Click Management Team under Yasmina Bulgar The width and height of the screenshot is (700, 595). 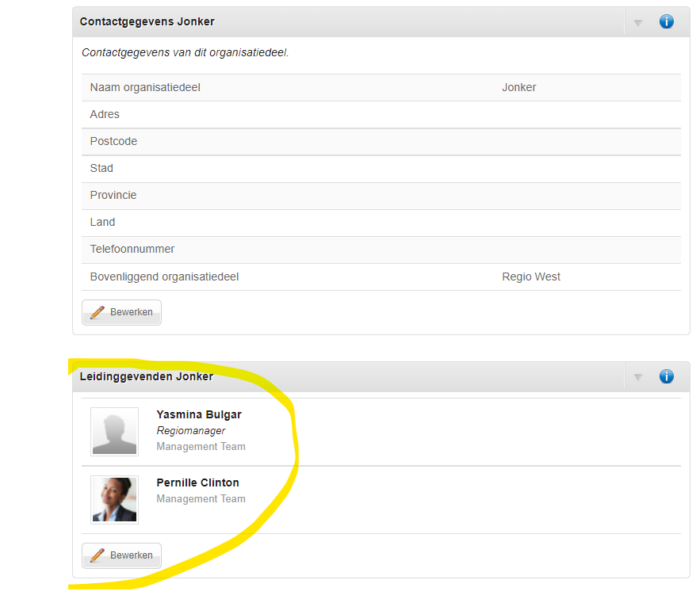(201, 446)
